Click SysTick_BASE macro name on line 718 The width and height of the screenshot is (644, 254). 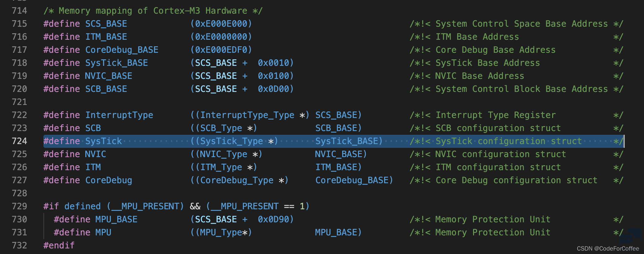tap(117, 63)
